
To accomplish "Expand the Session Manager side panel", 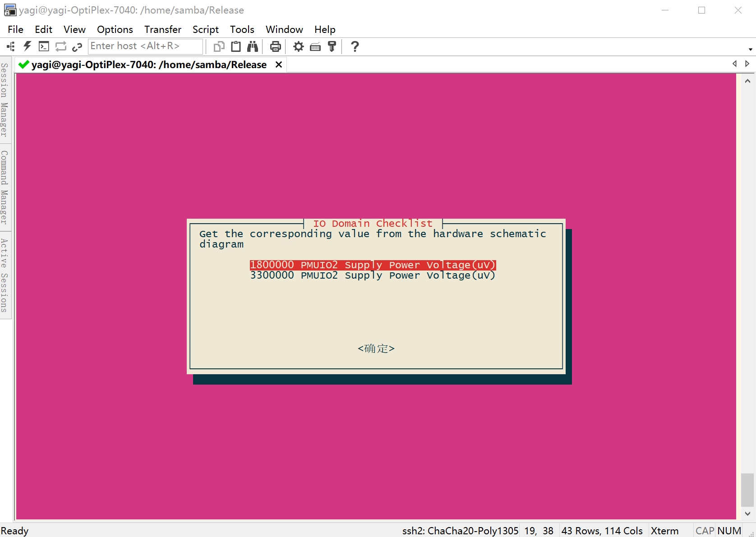I will 5,100.
